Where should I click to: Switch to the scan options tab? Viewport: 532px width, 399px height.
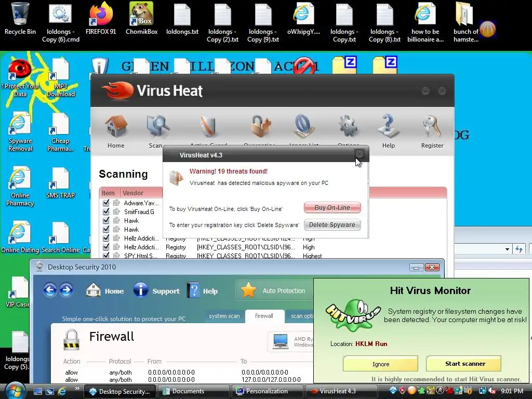click(x=301, y=316)
